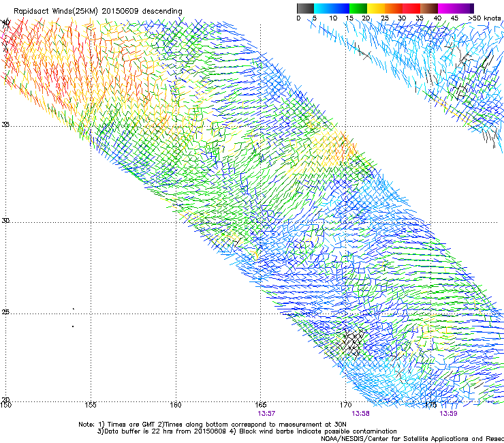Image resolution: width=504 pixels, height=443 pixels.
Task: Select the yellow 20-25 knots legend segment
Action: pos(376,8)
